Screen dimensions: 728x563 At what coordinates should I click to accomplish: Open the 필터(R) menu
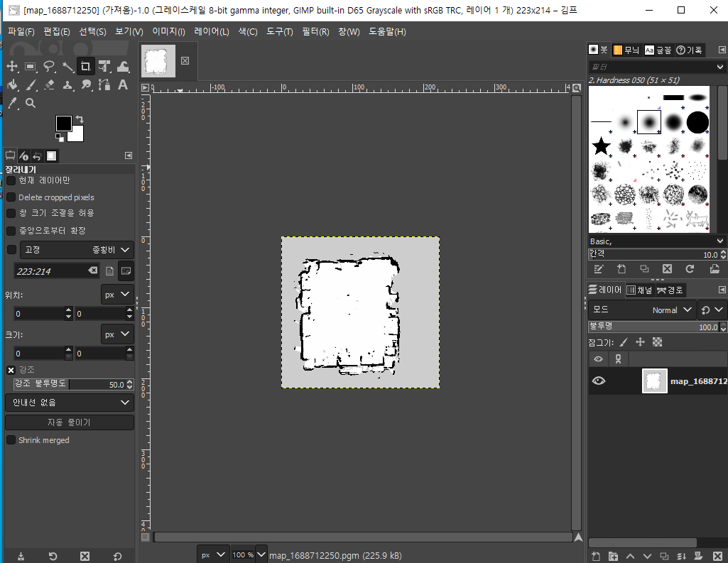pos(315,32)
